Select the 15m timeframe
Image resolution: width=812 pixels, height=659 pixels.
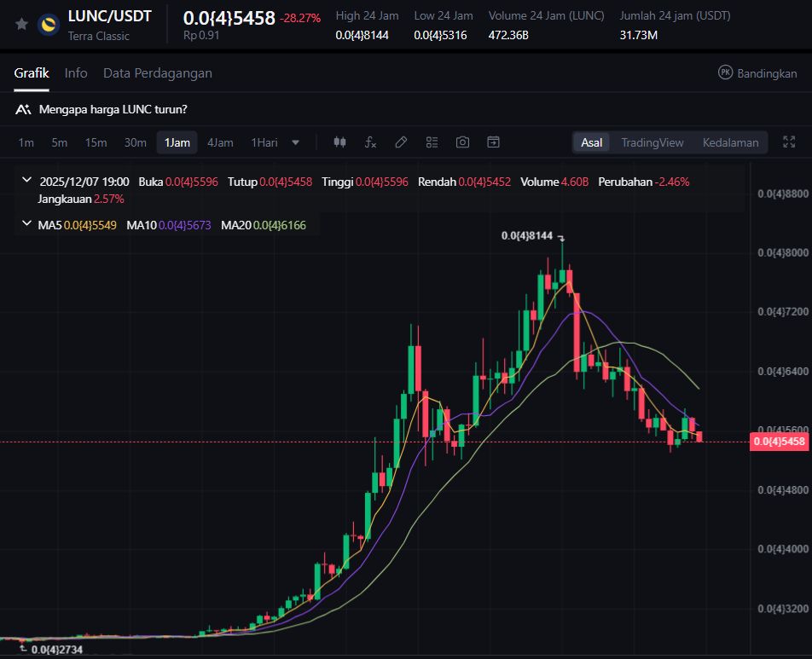coord(96,142)
